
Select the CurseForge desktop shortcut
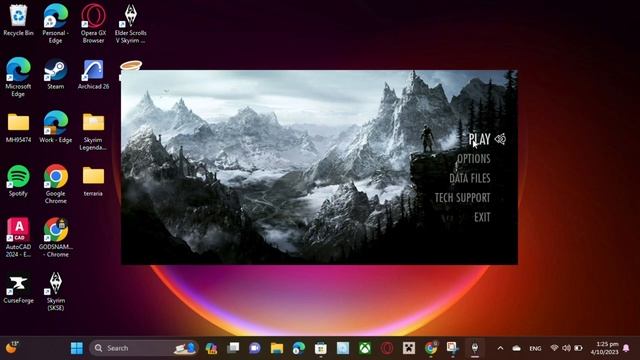18,288
